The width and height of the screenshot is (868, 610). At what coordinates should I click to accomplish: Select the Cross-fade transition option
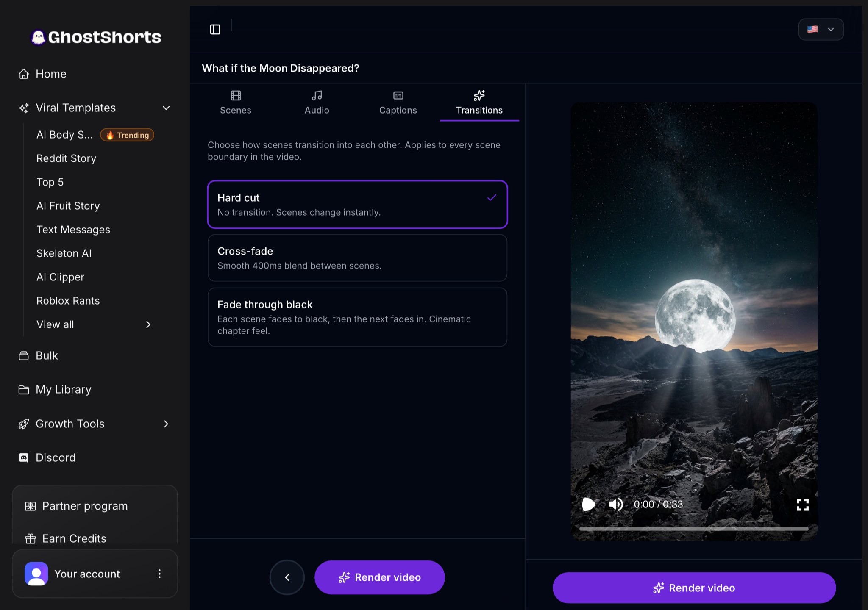[357, 258]
